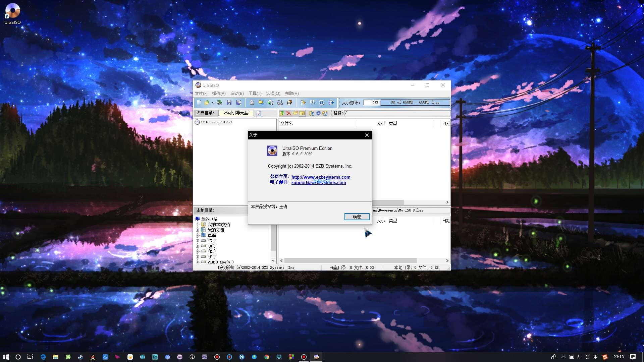Open Chrome from the taskbar
This screenshot has height=362, width=644.
pos(267,357)
